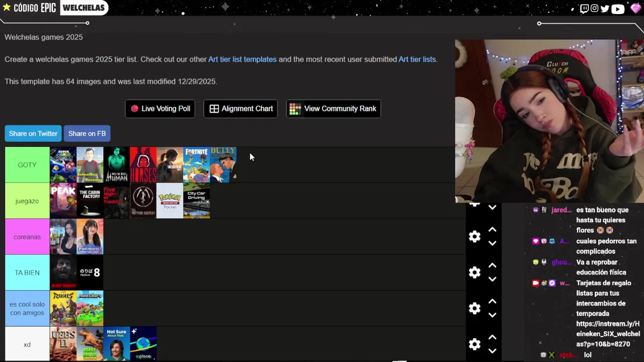Start a Live Voting Poll
644x362 pixels.
(x=160, y=109)
